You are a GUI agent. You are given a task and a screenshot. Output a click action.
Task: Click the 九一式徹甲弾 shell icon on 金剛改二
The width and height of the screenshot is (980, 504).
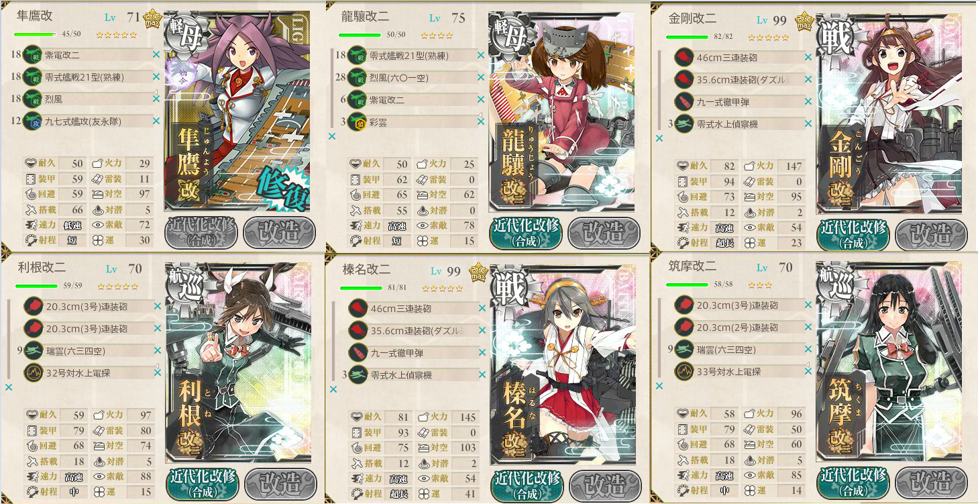(684, 101)
